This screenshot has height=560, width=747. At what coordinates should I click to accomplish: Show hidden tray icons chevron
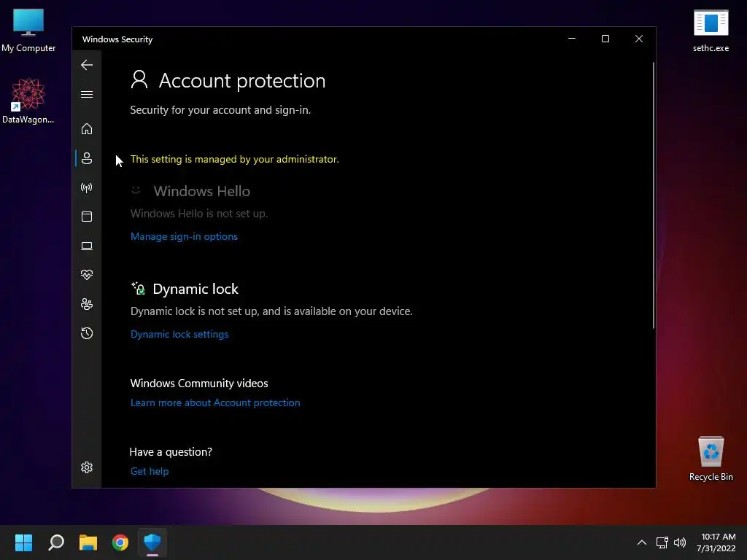[642, 542]
